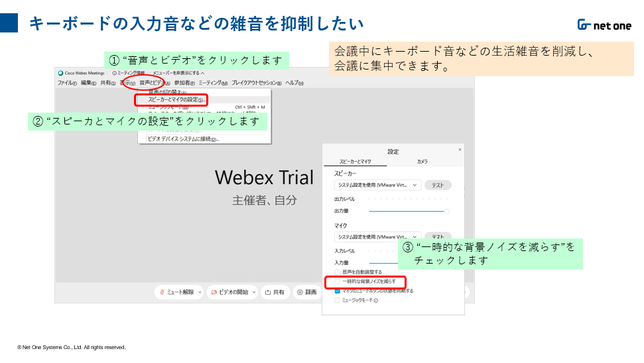Screen dimensions: 644x363
Task: Open the ミーティング menu
Action: click(213, 83)
